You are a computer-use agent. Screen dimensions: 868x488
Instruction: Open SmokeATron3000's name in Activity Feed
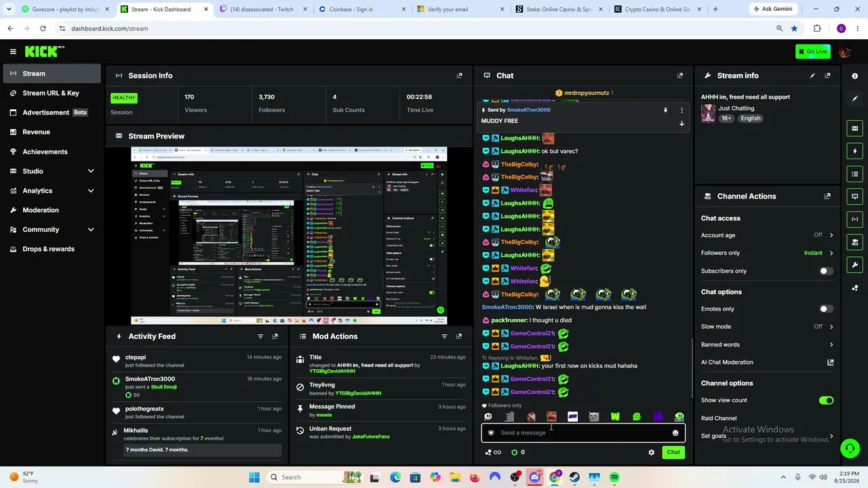(x=150, y=379)
